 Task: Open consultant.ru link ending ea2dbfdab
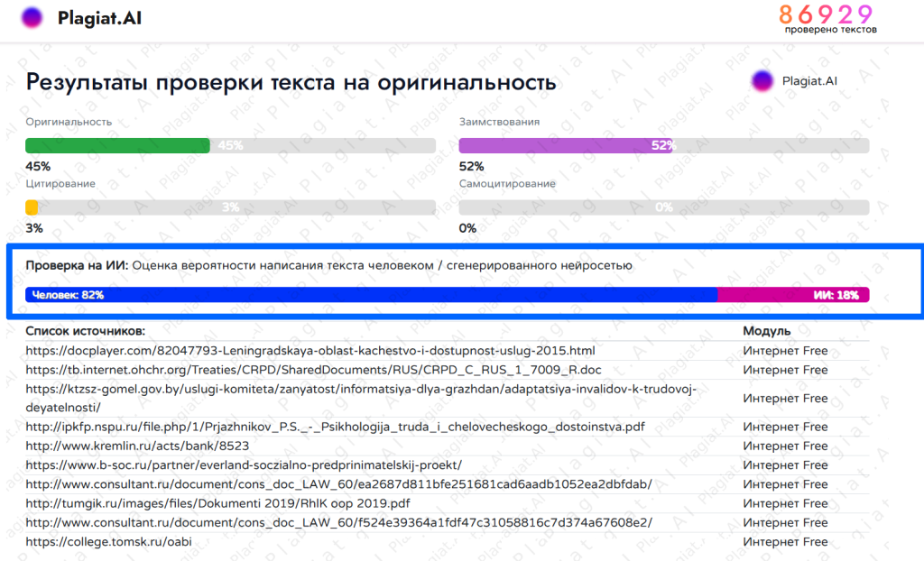pyautogui.click(x=339, y=484)
